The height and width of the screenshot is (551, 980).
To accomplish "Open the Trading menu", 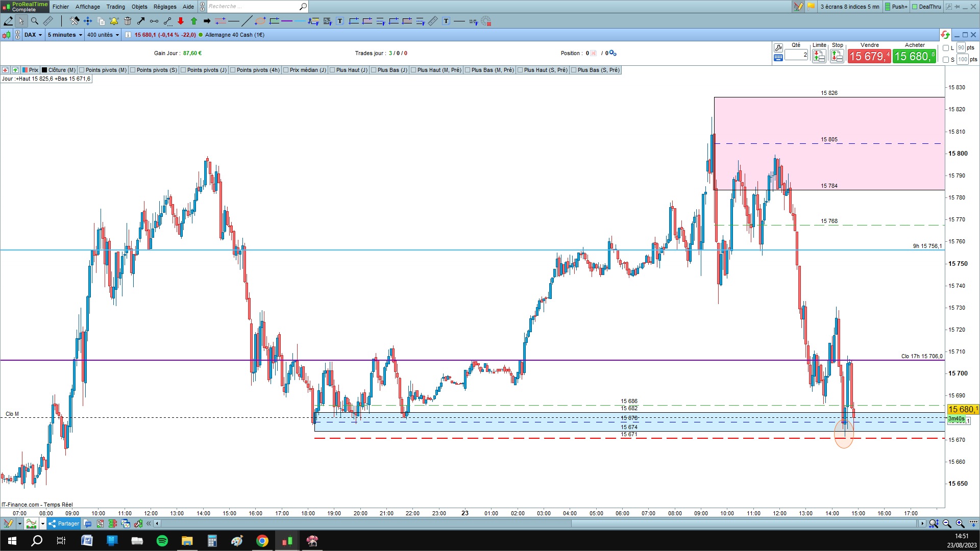I will coord(115,7).
